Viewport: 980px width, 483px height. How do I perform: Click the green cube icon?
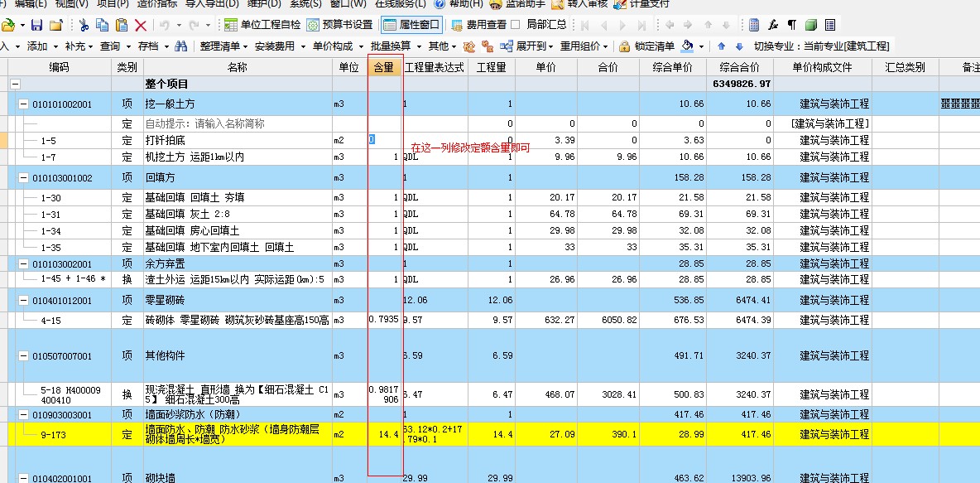pyautogui.click(x=811, y=25)
